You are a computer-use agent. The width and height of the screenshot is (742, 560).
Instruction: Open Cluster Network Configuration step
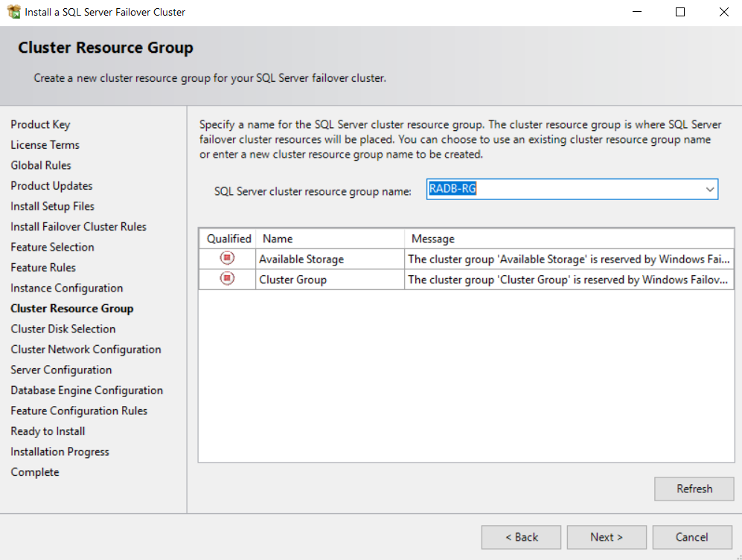point(86,350)
